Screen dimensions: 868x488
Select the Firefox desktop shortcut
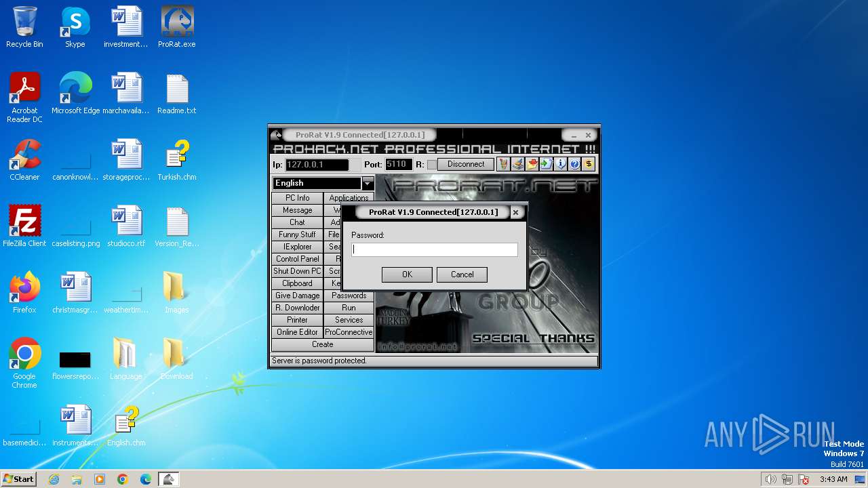click(24, 293)
